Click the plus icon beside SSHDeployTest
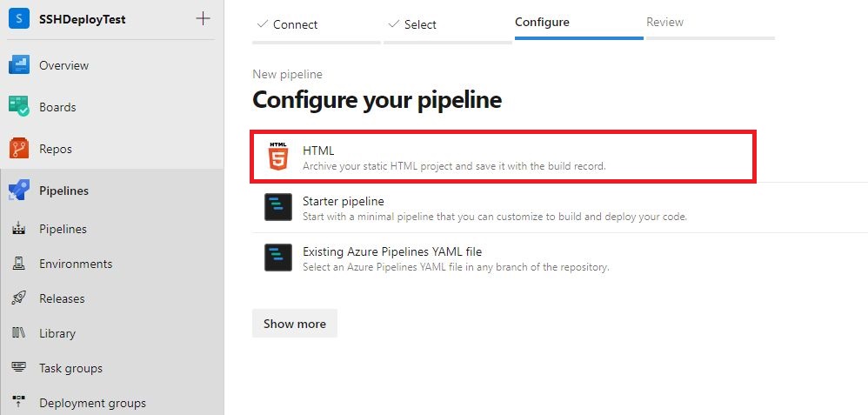The width and height of the screenshot is (868, 415). pyautogui.click(x=204, y=19)
